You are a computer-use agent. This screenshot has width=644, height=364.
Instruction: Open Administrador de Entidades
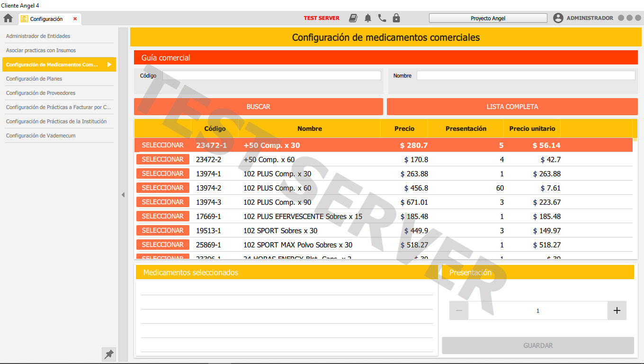tap(38, 36)
